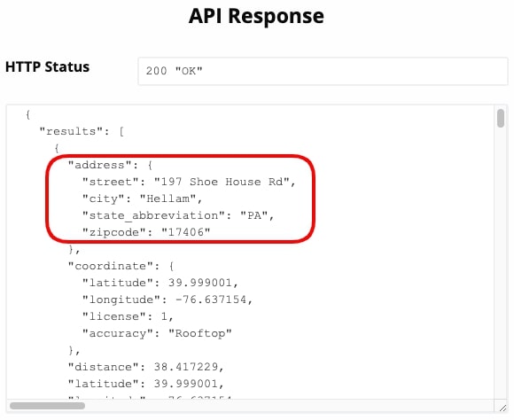Viewport: 514px width, 420px height.
Task: Click the HTTP Status field showing 200 "OK"
Action: 323,71
